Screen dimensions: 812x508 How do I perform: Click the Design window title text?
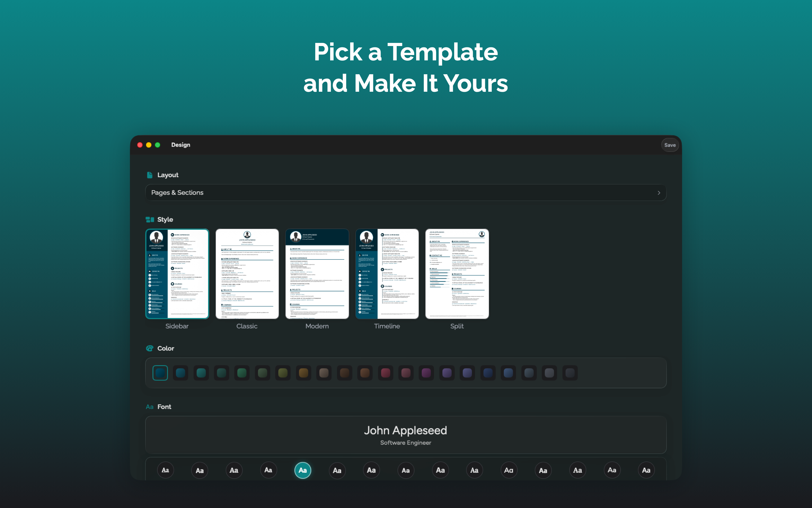tap(180, 145)
